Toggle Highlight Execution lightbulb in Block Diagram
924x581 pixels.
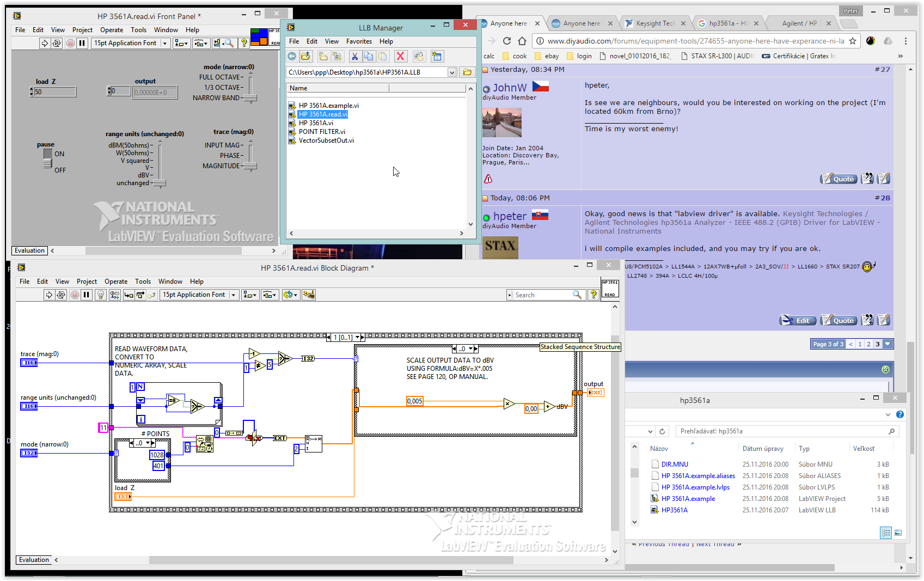[100, 295]
